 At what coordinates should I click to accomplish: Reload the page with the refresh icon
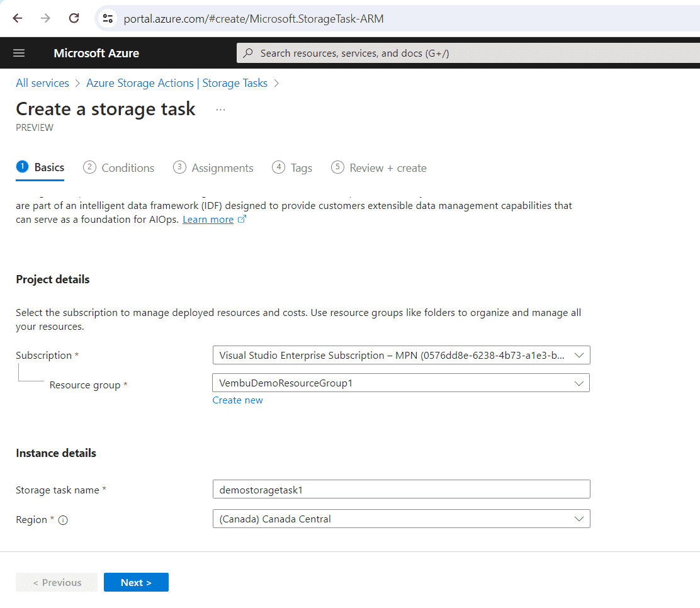tap(74, 18)
